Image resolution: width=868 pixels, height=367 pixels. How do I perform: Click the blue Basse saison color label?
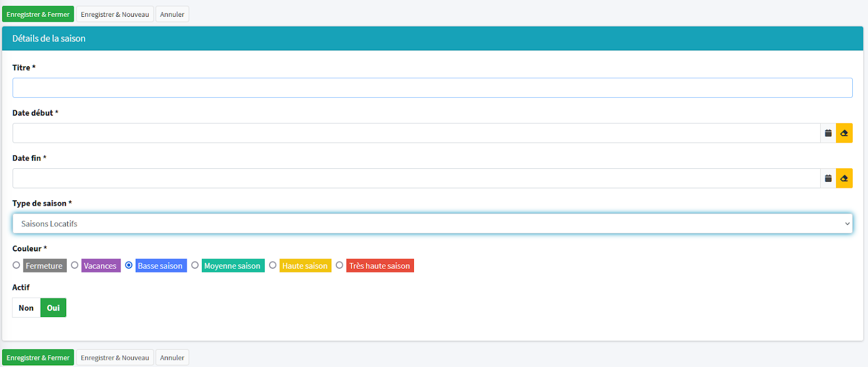tap(161, 265)
